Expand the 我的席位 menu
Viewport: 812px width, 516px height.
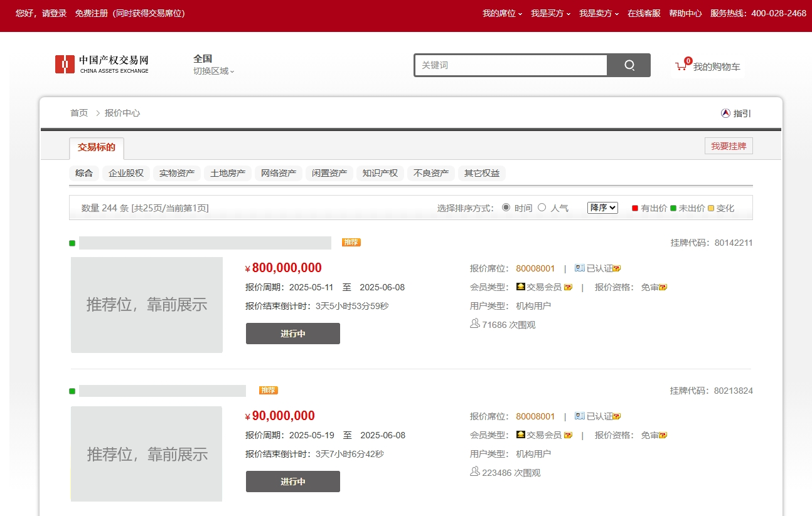tap(502, 13)
